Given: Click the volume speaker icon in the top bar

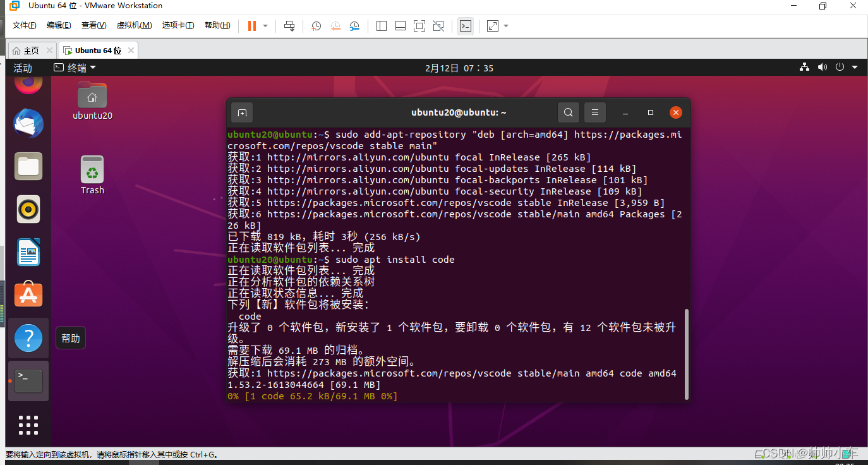Looking at the screenshot, I should click(823, 68).
